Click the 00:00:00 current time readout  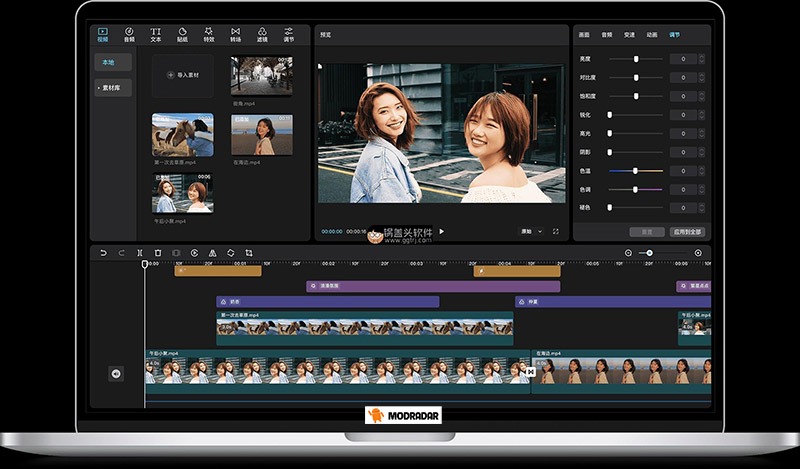tap(332, 232)
